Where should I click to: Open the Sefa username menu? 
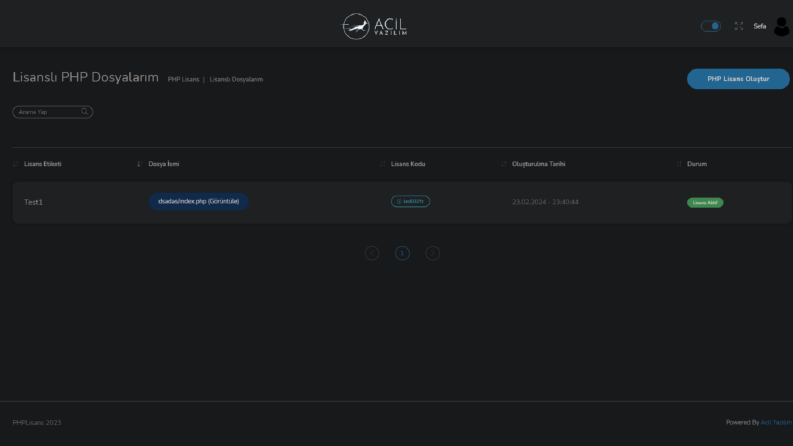pyautogui.click(x=760, y=26)
